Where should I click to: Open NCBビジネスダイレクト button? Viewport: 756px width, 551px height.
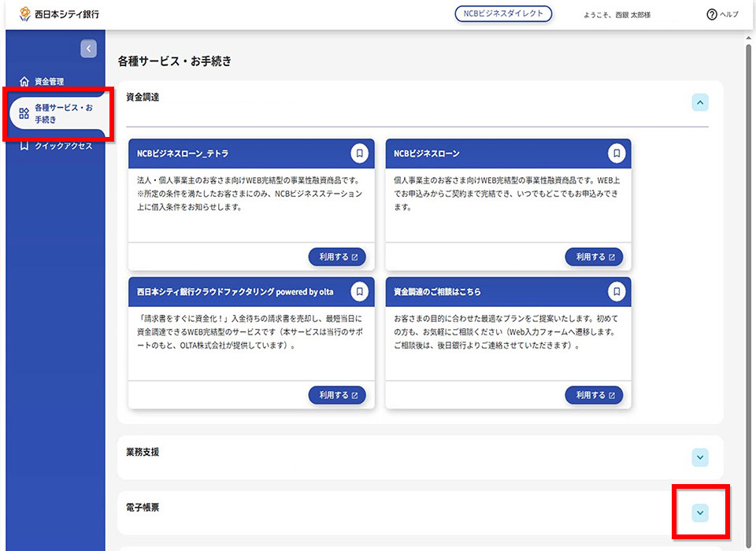[x=503, y=14]
